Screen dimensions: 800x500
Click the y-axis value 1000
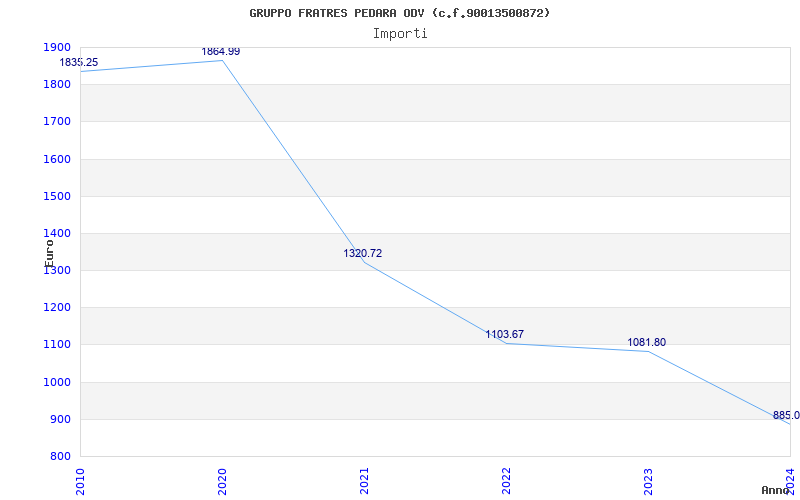pyautogui.click(x=57, y=382)
